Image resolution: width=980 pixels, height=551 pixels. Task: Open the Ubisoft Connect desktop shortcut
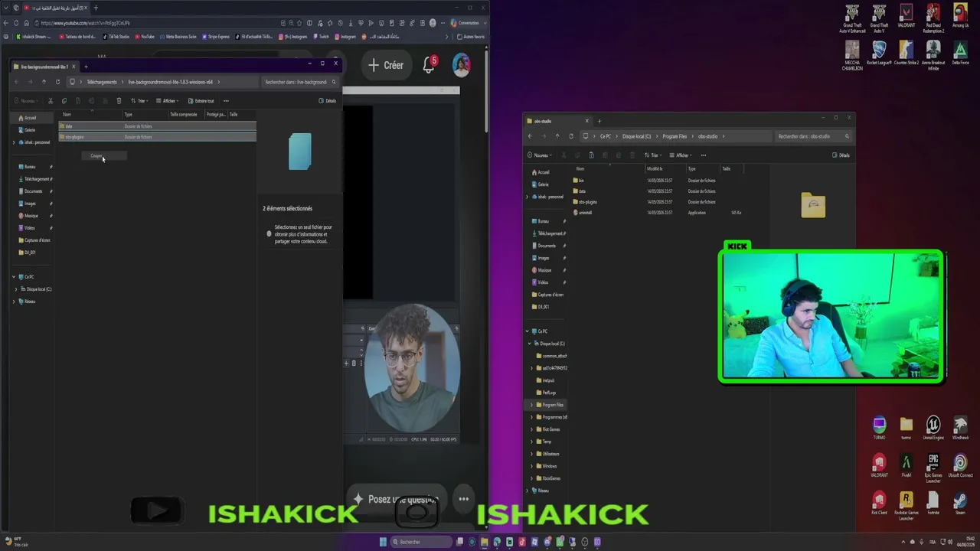point(960,466)
